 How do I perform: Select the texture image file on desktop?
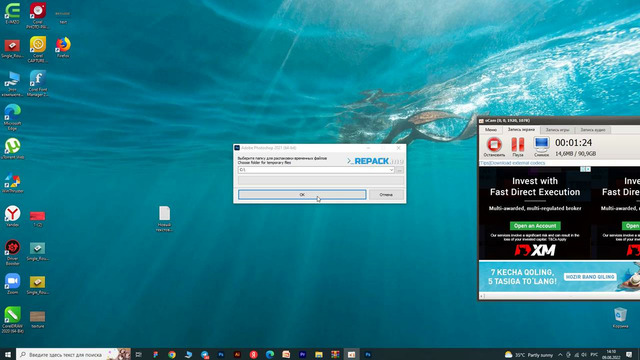(x=38, y=319)
